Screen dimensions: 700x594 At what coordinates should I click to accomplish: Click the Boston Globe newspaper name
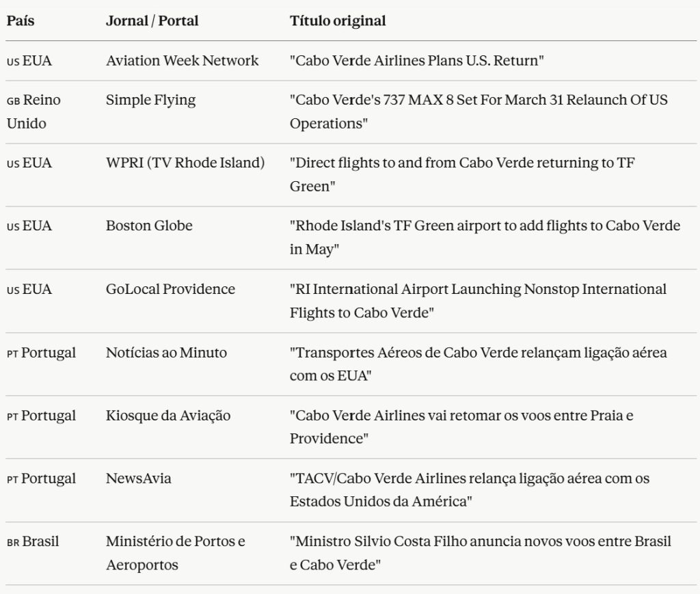coord(149,226)
